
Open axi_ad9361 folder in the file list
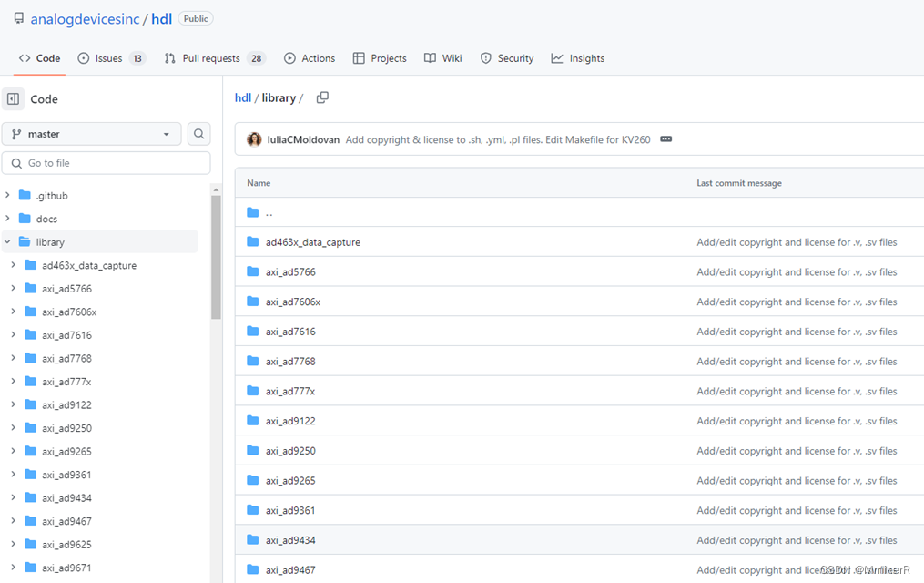point(290,510)
